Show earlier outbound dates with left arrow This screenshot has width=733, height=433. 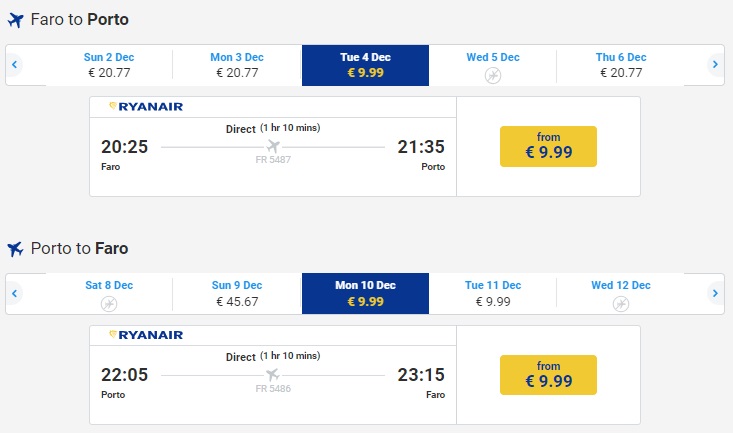coord(15,65)
